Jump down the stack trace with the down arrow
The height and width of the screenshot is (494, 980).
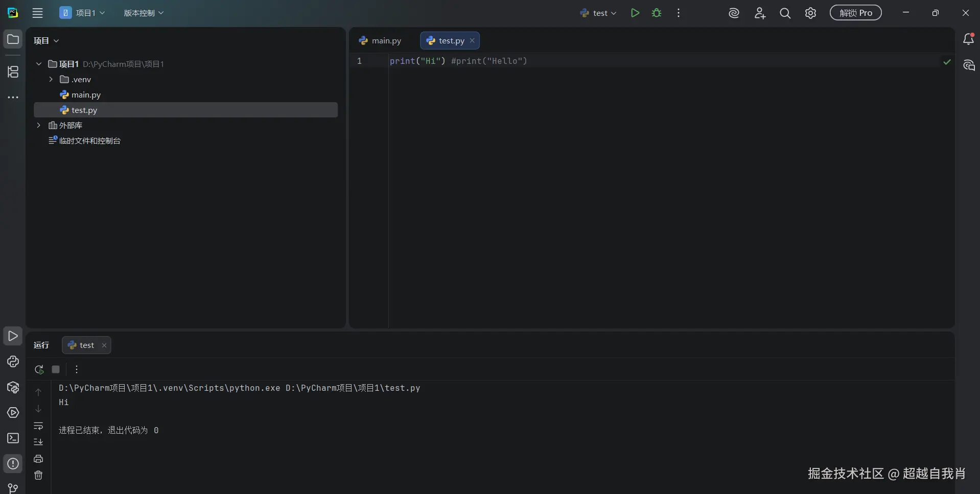(38, 409)
